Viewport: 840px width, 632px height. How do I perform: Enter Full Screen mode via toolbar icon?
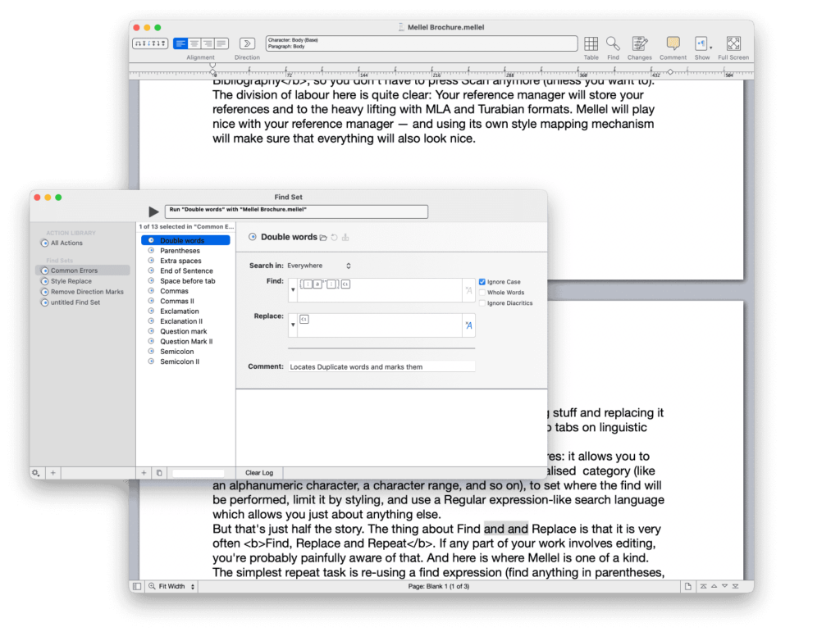(733, 42)
